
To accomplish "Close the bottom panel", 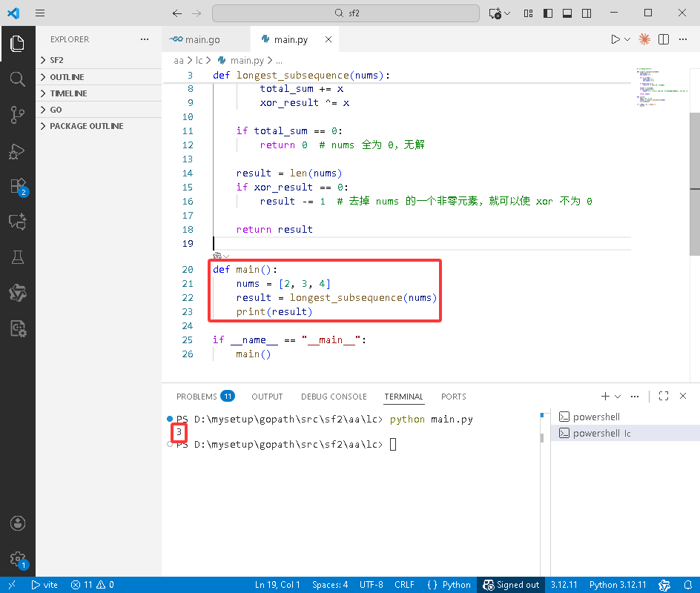I will [x=683, y=397].
